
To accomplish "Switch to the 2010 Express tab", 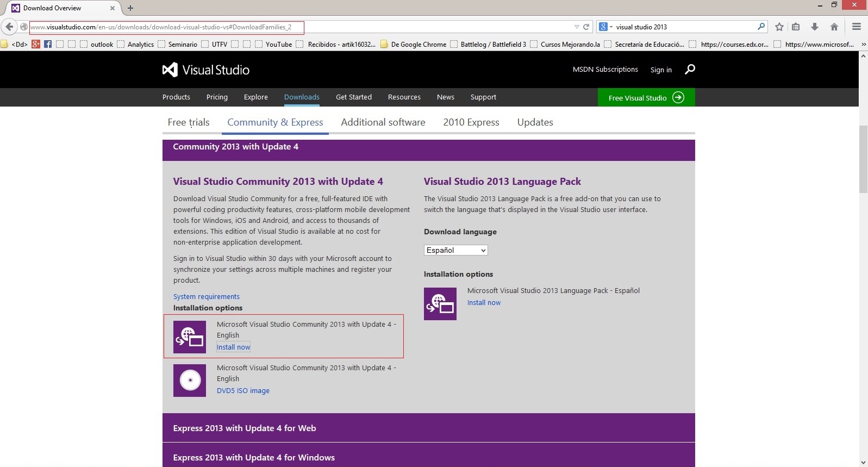I will 471,122.
